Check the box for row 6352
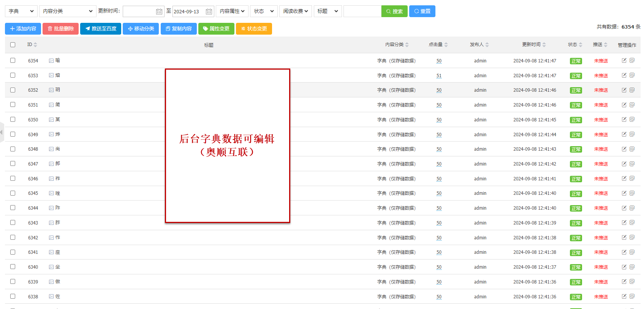Screen dimensions: 644x309 13,90
